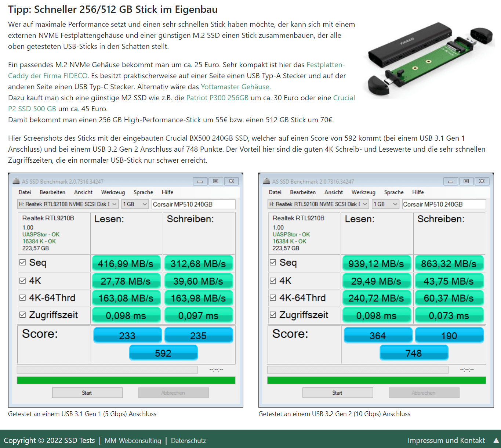
Task: Click AS SSD app icon in left window
Action: pyautogui.click(x=16, y=181)
